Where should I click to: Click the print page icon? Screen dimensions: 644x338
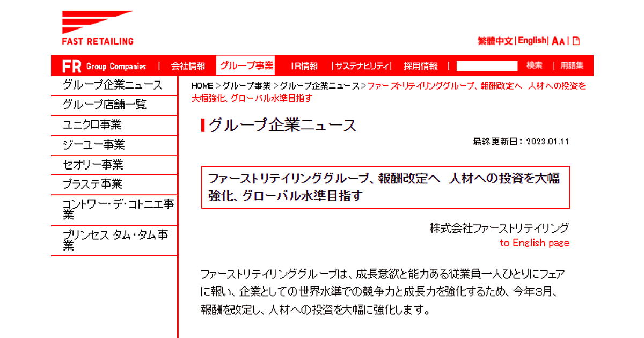(x=576, y=41)
